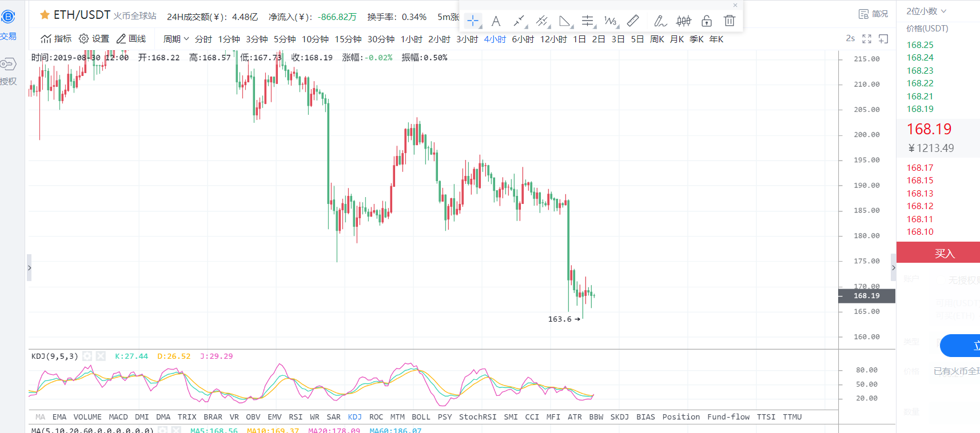Viewport: 980px width, 433px height.
Task: Remove the MA indicator row
Action: [x=176, y=430]
